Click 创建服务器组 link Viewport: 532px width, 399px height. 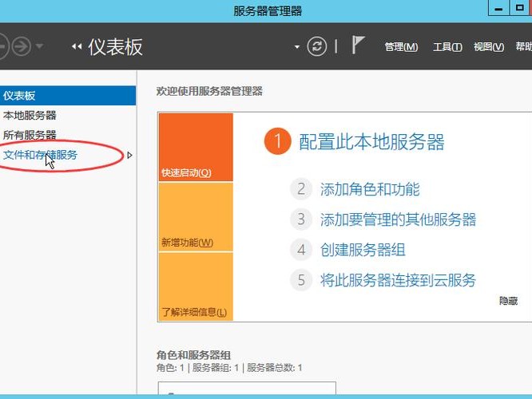(363, 250)
